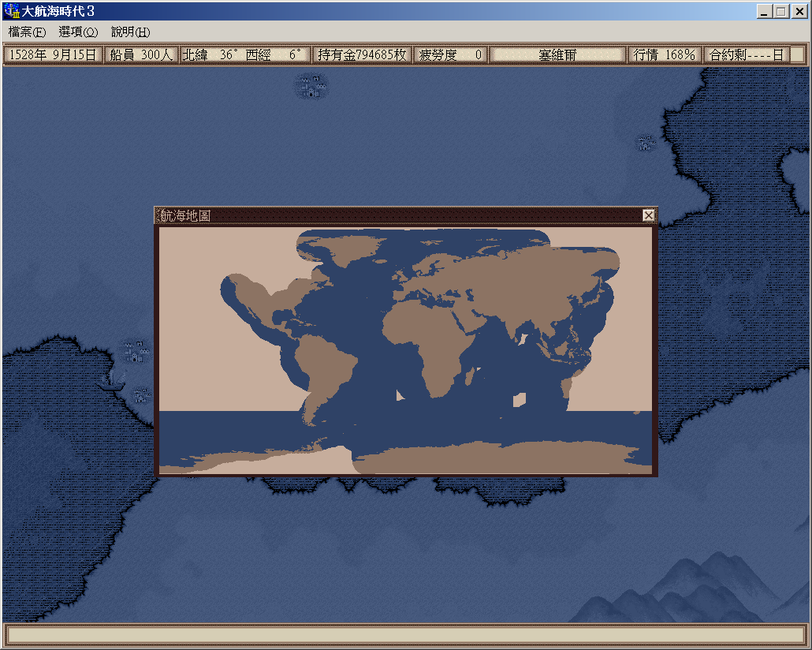Click the game icon in the title bar
This screenshot has height=650, width=812.
point(12,11)
